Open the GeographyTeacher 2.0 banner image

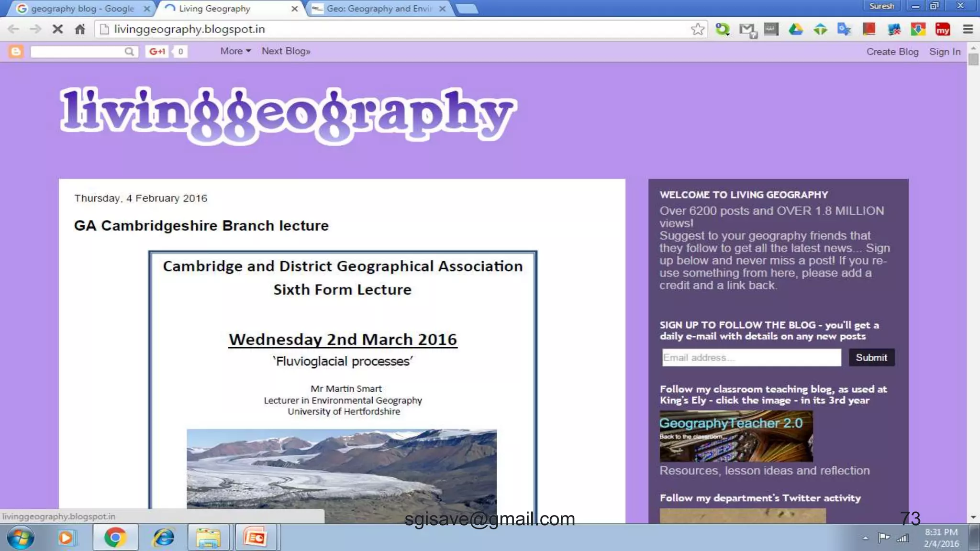click(736, 436)
